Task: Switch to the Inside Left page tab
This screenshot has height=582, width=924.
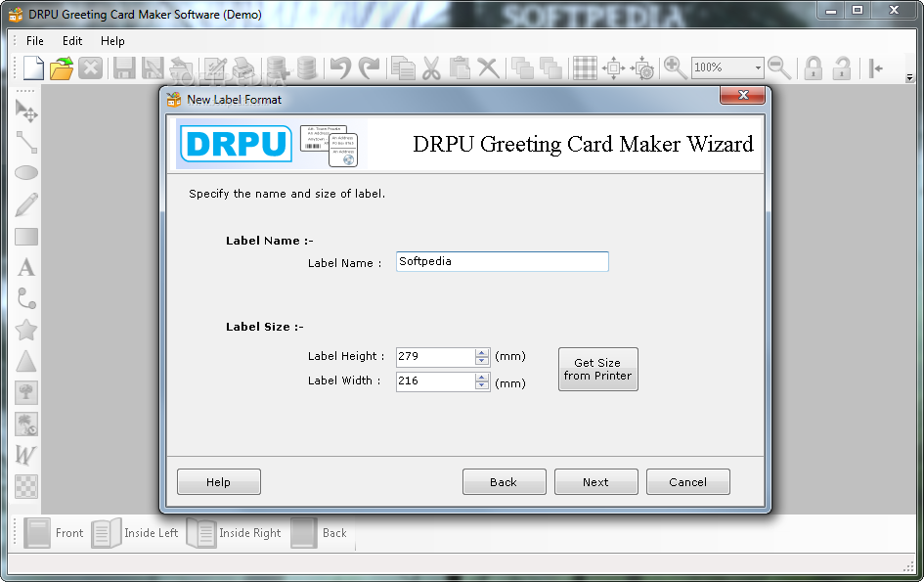Action: pyautogui.click(x=135, y=533)
